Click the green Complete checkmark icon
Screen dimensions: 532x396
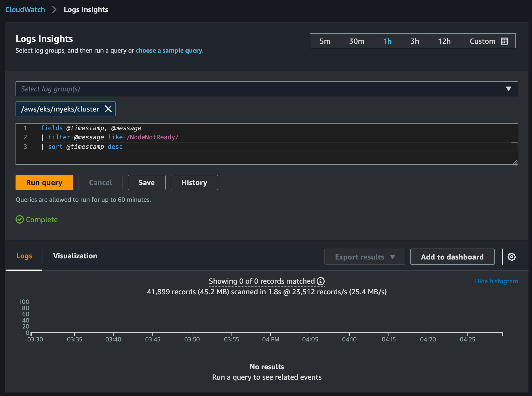tap(20, 220)
